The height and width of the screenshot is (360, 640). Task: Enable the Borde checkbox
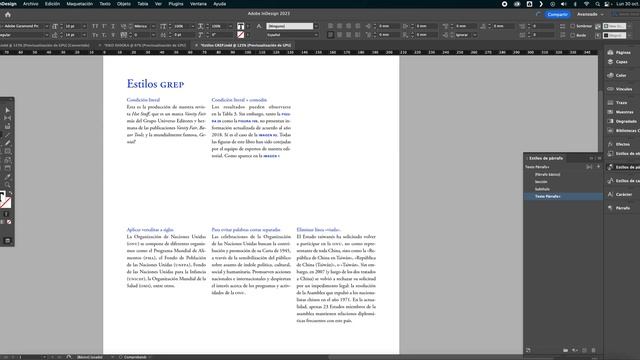(x=573, y=35)
